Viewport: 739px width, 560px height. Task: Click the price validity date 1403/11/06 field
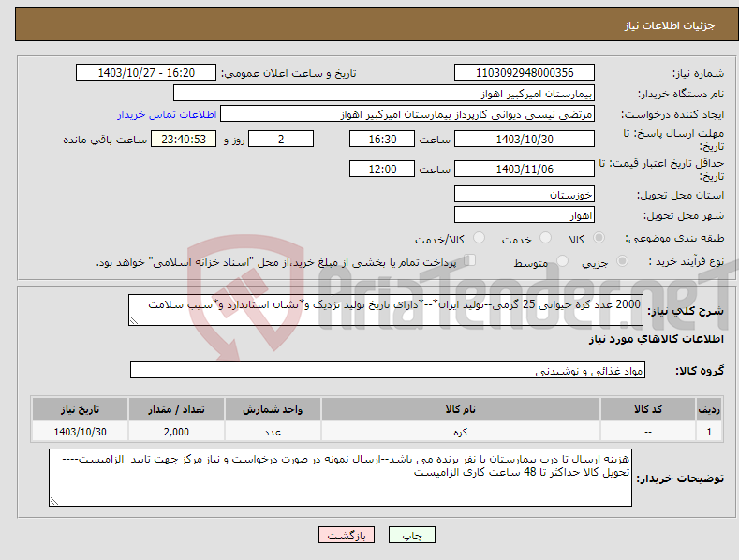[x=525, y=169]
